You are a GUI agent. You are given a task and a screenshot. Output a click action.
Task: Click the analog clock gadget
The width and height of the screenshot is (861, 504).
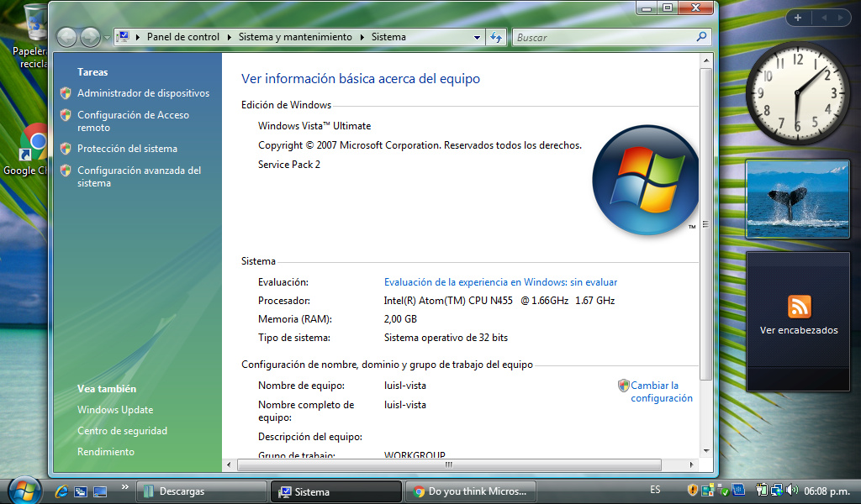[x=797, y=94]
